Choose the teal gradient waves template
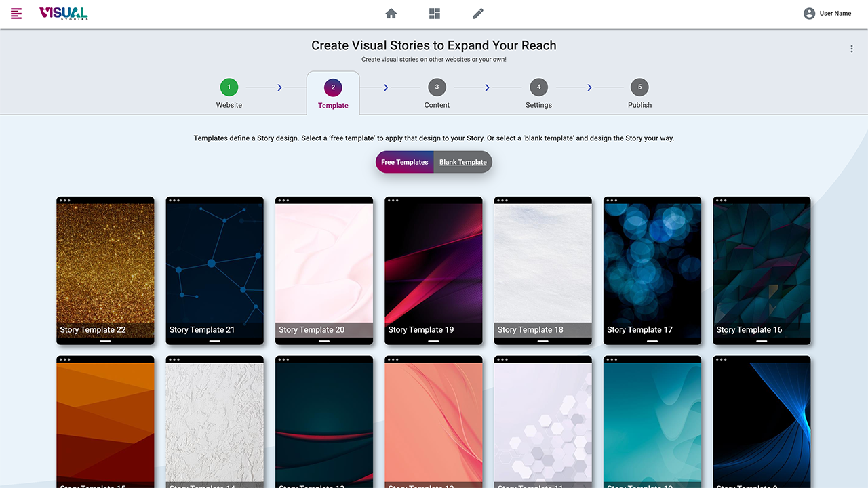The height and width of the screenshot is (488, 868). pos(652,422)
